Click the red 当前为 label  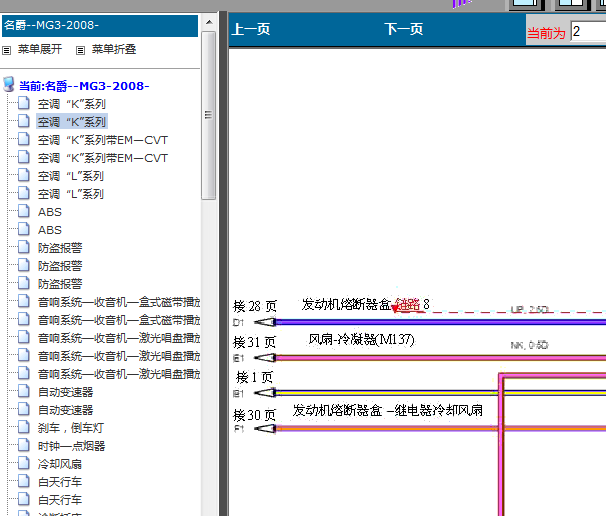click(546, 33)
